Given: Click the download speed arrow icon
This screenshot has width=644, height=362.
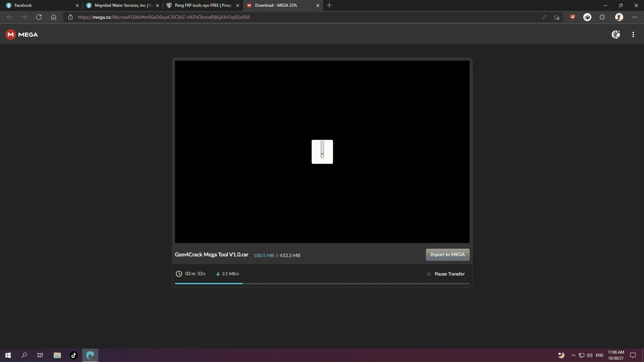Looking at the screenshot, I should (x=218, y=274).
